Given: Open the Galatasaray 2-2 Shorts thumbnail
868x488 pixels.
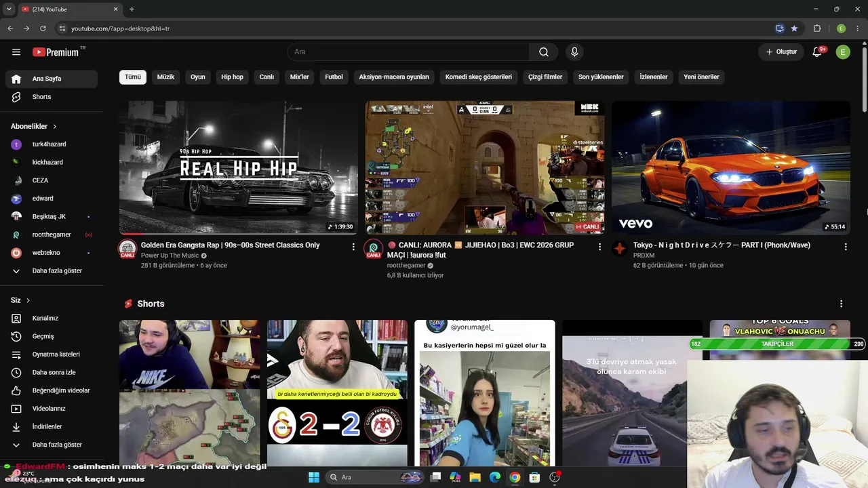Looking at the screenshot, I should 337,393.
